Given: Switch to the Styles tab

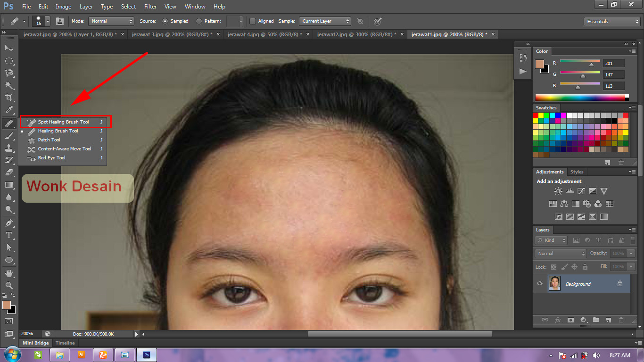Looking at the screenshot, I should 577,172.
